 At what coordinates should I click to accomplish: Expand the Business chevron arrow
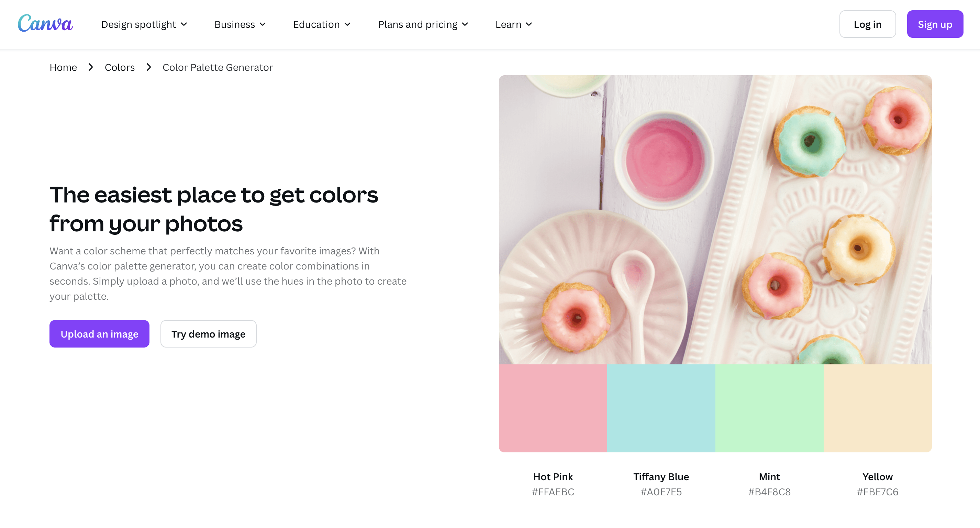(263, 24)
